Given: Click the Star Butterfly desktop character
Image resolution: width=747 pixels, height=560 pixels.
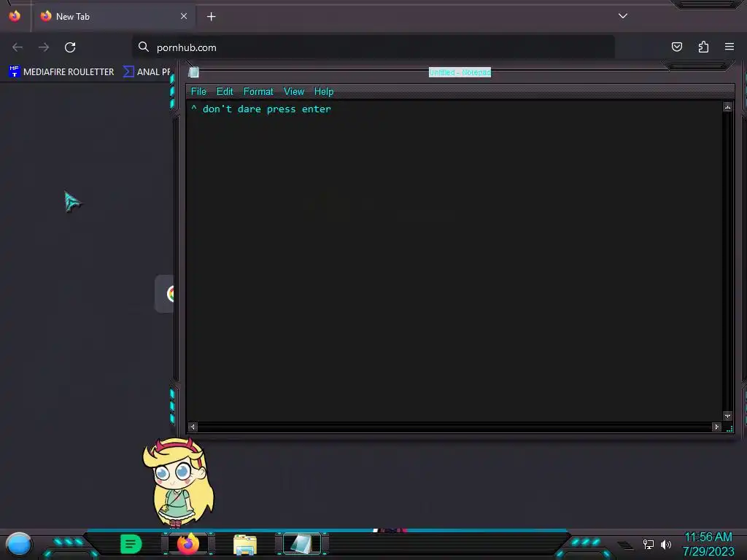Looking at the screenshot, I should pyautogui.click(x=179, y=483).
